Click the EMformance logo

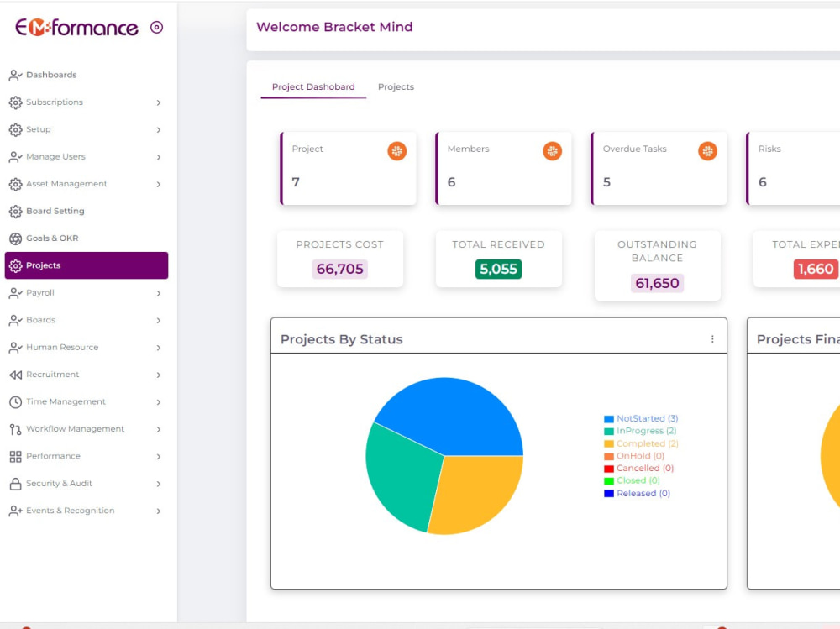(x=76, y=28)
